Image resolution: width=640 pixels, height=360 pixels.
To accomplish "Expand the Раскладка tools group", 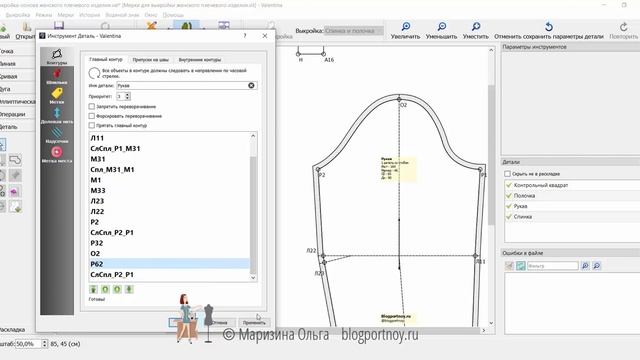I will coord(16,329).
